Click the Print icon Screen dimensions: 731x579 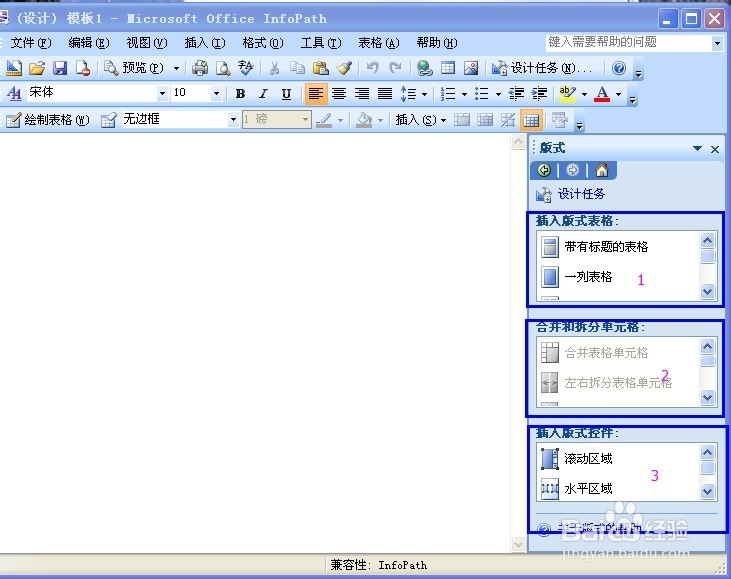tap(200, 68)
